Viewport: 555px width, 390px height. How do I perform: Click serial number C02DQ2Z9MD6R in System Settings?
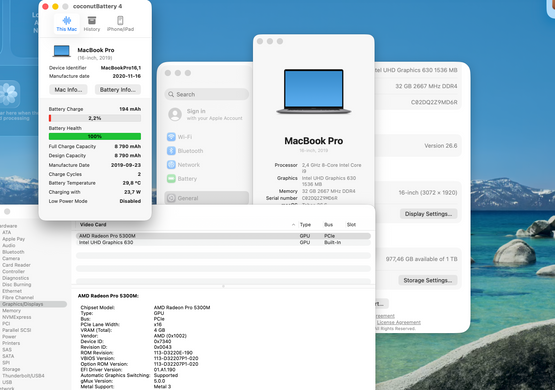click(x=434, y=102)
